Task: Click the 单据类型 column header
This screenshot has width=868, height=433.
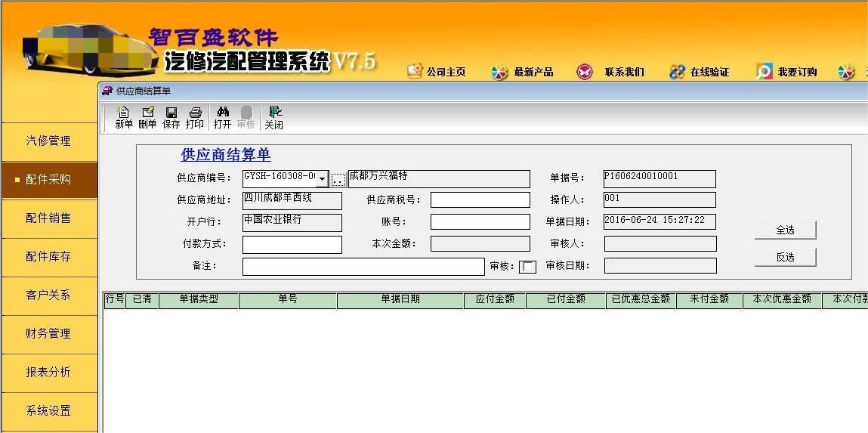Action: (x=199, y=299)
